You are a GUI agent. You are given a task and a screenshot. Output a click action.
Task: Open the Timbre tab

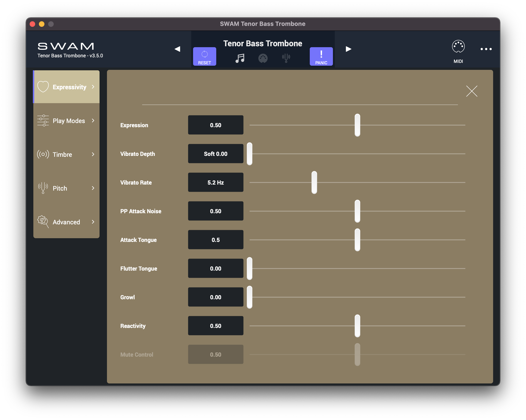click(66, 154)
